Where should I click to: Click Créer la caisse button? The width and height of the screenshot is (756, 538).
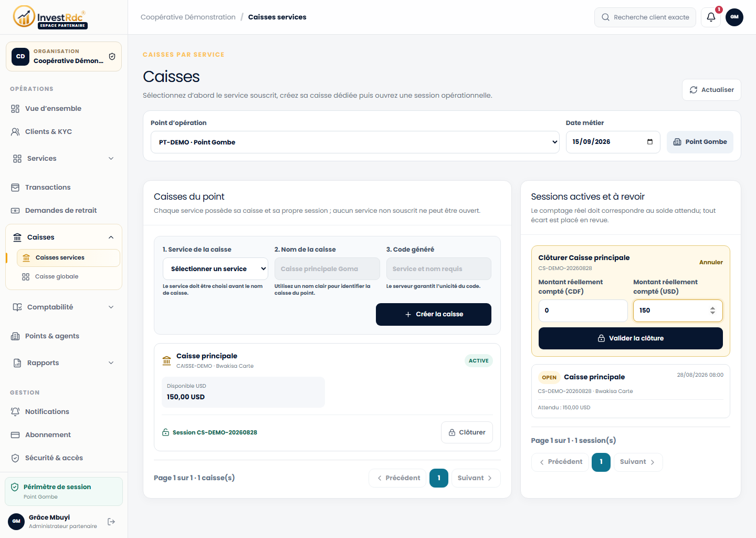click(x=434, y=314)
